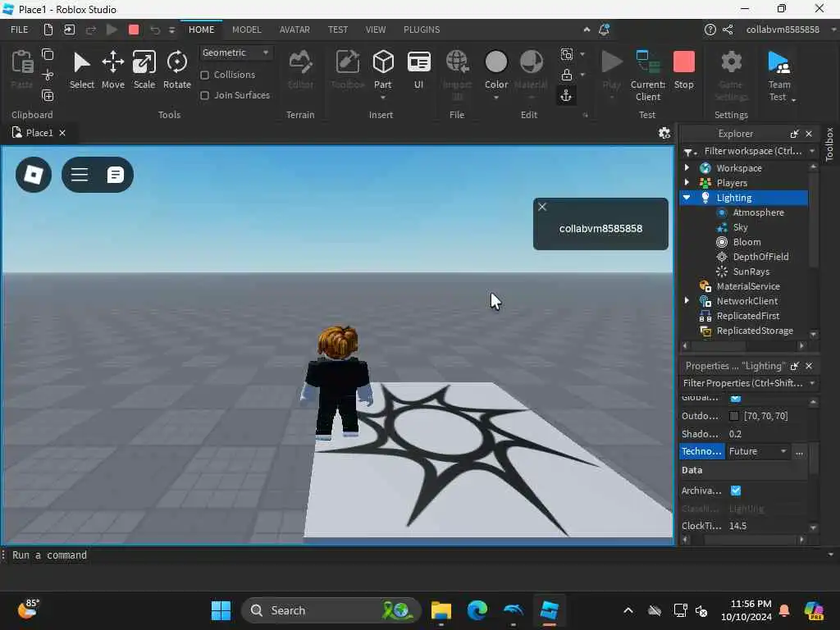Open the Part dropdown arrow
This screenshot has width=840, height=630.
(382, 98)
